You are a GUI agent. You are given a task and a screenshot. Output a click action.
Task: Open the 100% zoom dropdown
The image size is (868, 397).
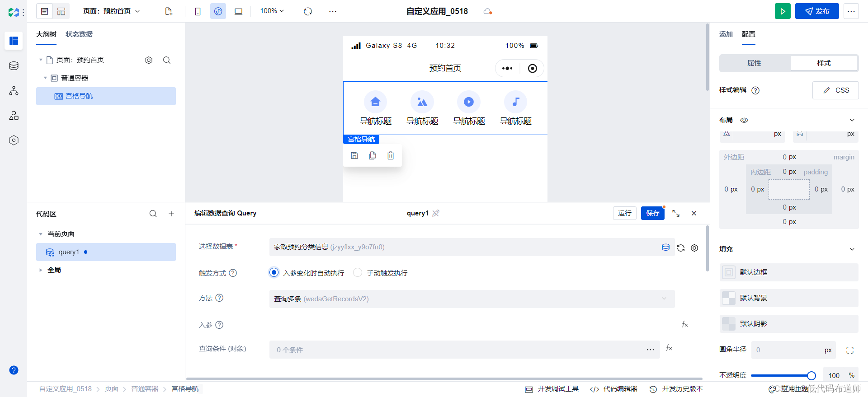coord(272,11)
